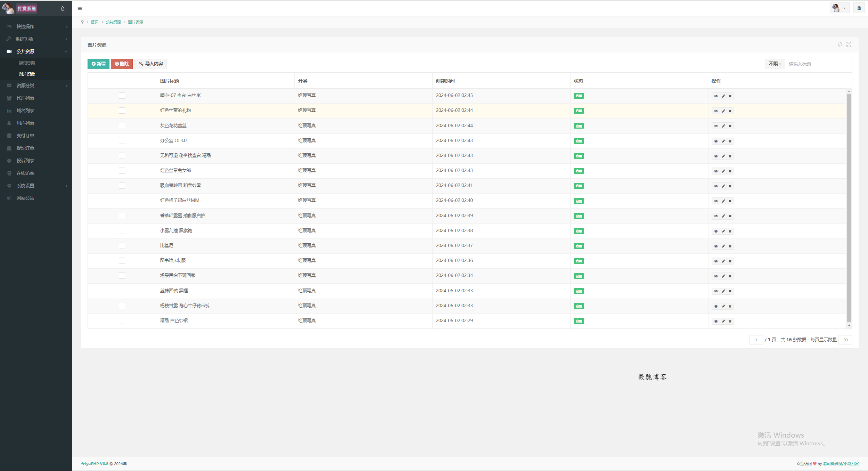This screenshot has width=868, height=471.
Task: Visit 老司机影视/小说打赏 footer link
Action: [841, 464]
